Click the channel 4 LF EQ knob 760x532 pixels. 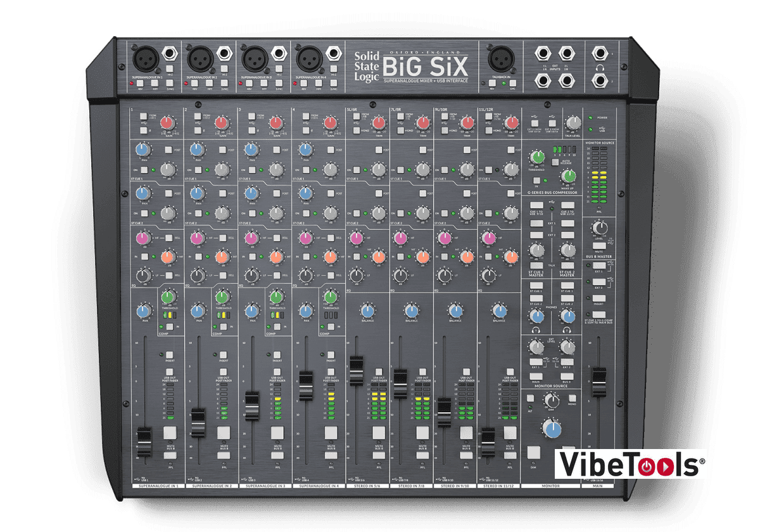point(306,275)
